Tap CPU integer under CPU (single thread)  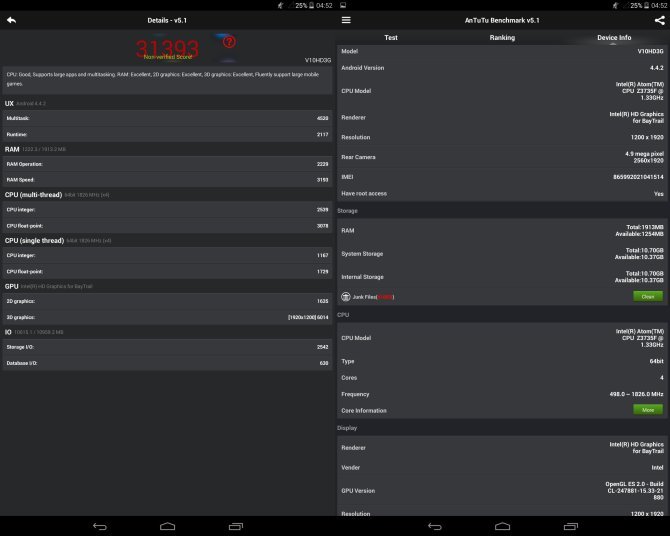tap(168, 255)
